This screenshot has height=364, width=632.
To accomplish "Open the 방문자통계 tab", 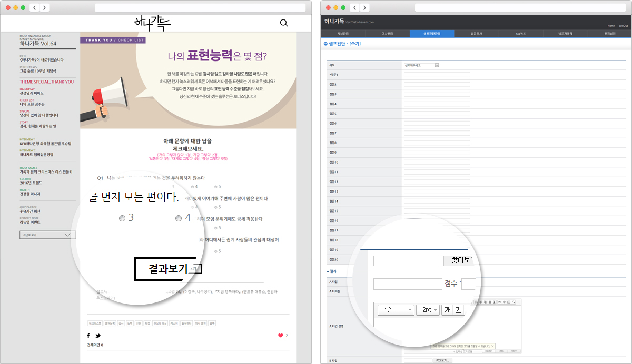I will [566, 34].
